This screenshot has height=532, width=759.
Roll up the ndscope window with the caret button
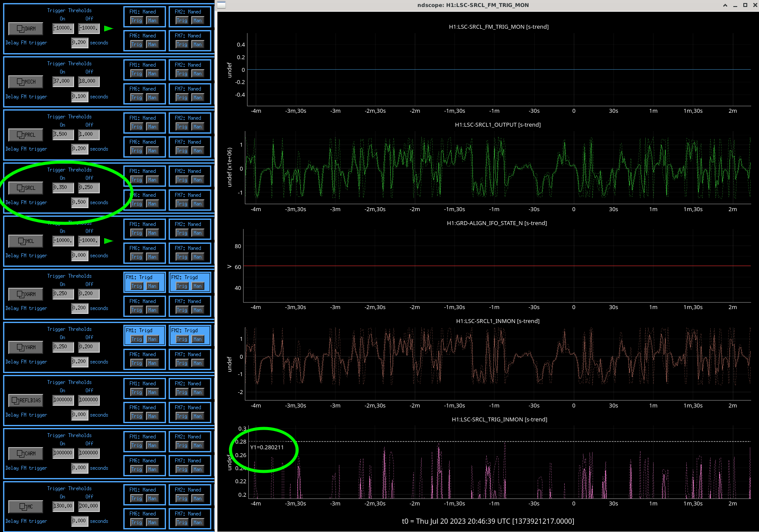725,5
